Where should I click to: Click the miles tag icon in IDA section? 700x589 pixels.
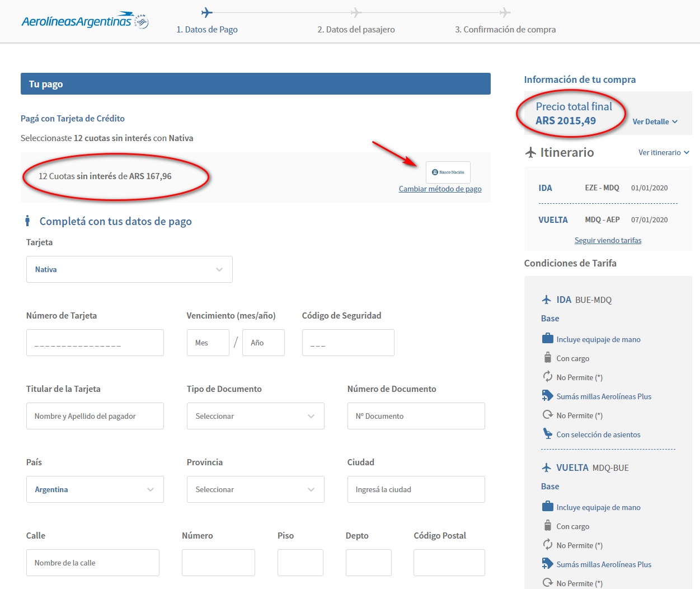tap(547, 396)
